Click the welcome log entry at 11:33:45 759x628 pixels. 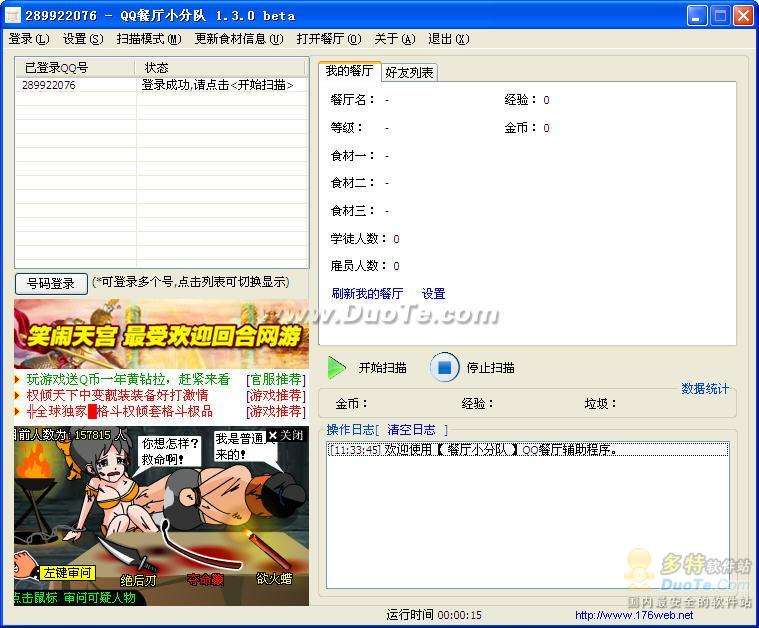point(528,449)
